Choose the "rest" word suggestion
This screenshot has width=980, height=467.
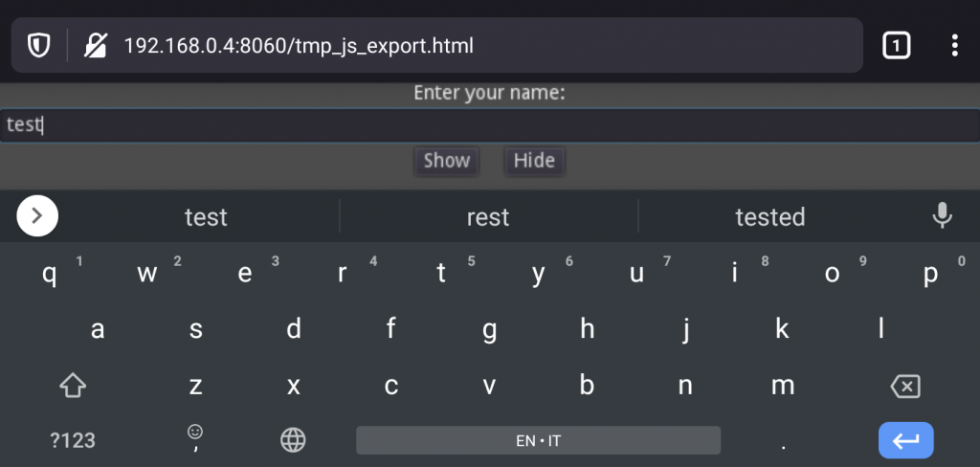coord(488,217)
